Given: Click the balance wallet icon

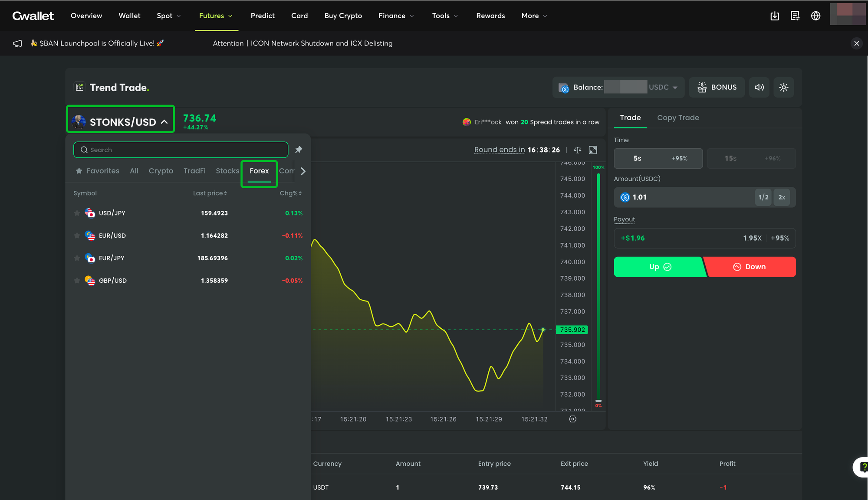Looking at the screenshot, I should click(x=564, y=88).
